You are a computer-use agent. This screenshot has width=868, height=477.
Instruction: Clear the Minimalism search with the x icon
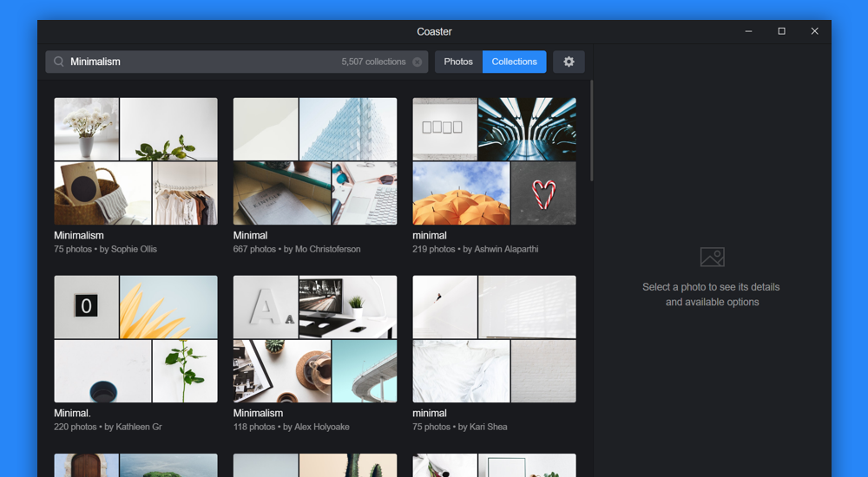[418, 62]
